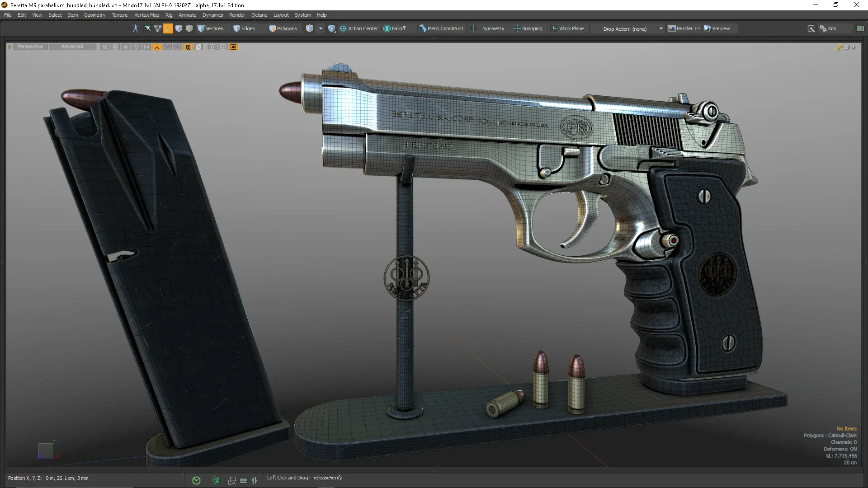Click the yellow viewport maximize arrows icon
This screenshot has height=488, width=868.
(x=839, y=47)
